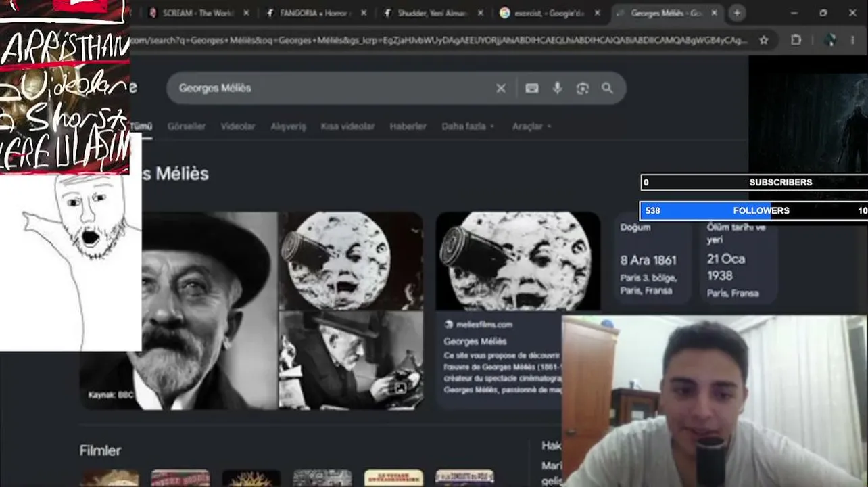Close the Georges Méliès tab
This screenshot has height=487, width=868.
[714, 13]
